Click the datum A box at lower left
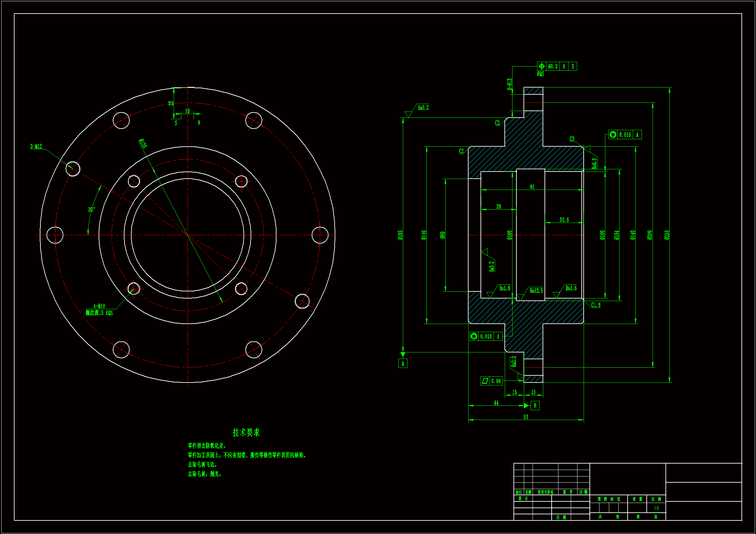The height and width of the screenshot is (534, 756). click(x=403, y=363)
